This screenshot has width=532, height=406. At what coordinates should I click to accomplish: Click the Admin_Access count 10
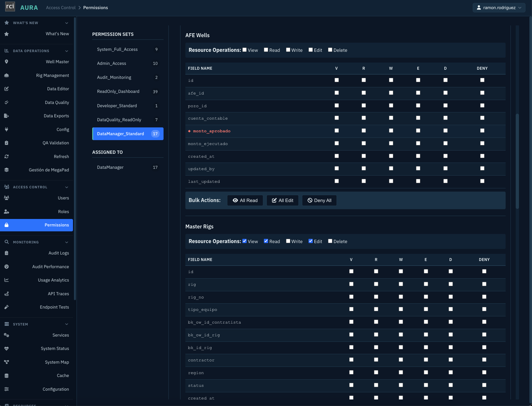point(155,64)
